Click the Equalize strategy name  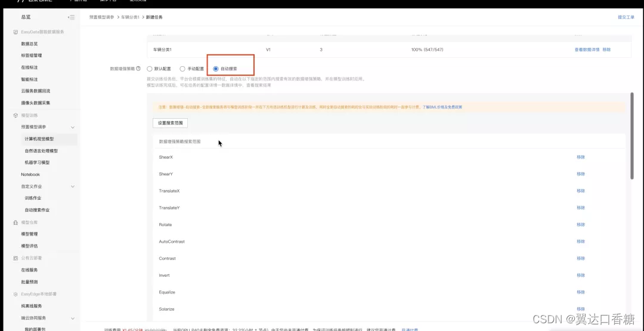[167, 292]
